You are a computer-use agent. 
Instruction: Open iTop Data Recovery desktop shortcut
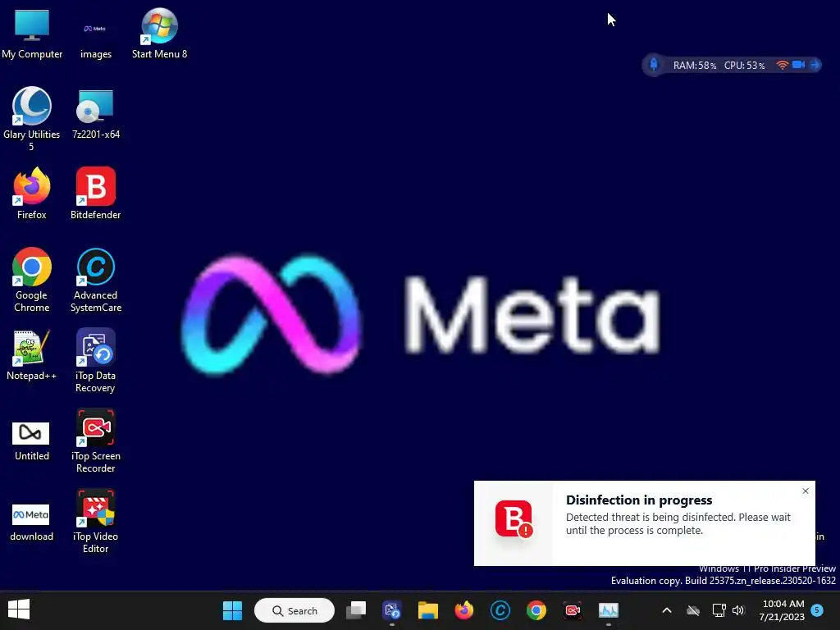coord(95,360)
